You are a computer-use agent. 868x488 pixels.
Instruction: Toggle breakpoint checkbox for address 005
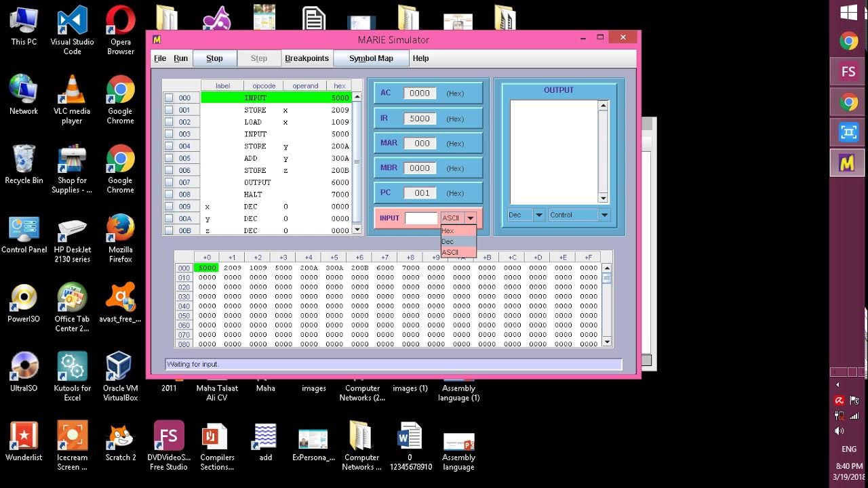(x=169, y=158)
